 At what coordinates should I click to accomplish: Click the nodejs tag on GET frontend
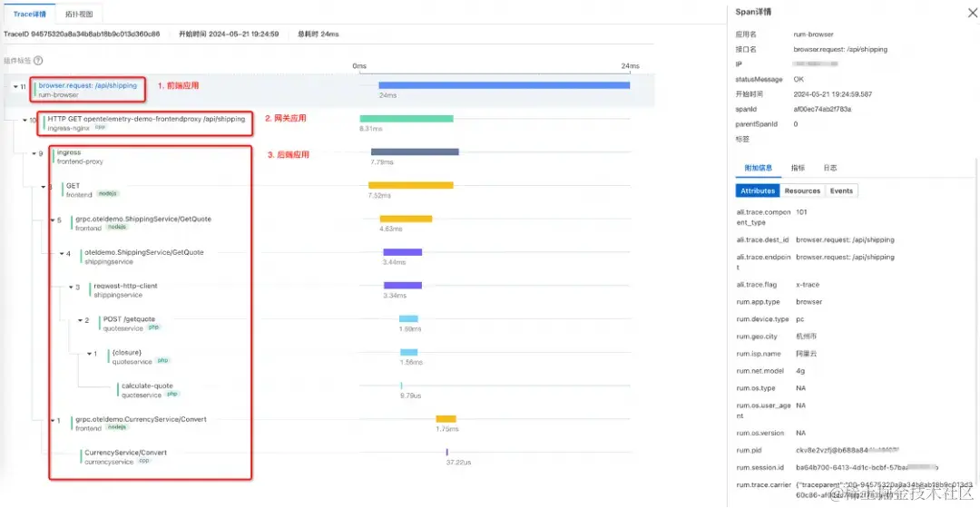coord(107,194)
